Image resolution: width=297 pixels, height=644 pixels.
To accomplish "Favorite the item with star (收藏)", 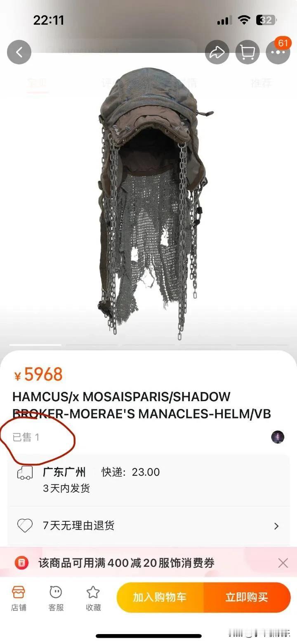I will [93, 598].
